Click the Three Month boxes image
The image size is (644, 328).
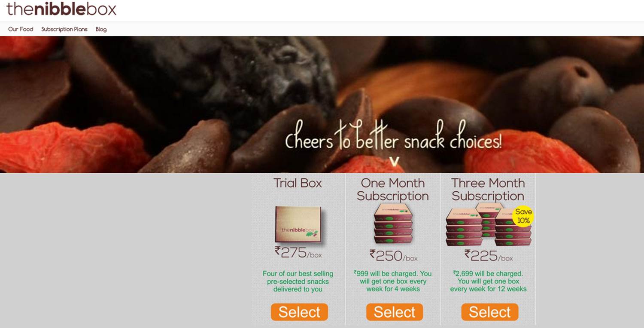(489, 224)
